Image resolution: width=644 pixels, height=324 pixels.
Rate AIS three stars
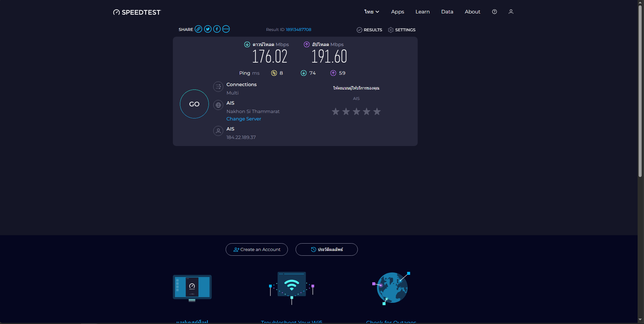pyautogui.click(x=356, y=111)
